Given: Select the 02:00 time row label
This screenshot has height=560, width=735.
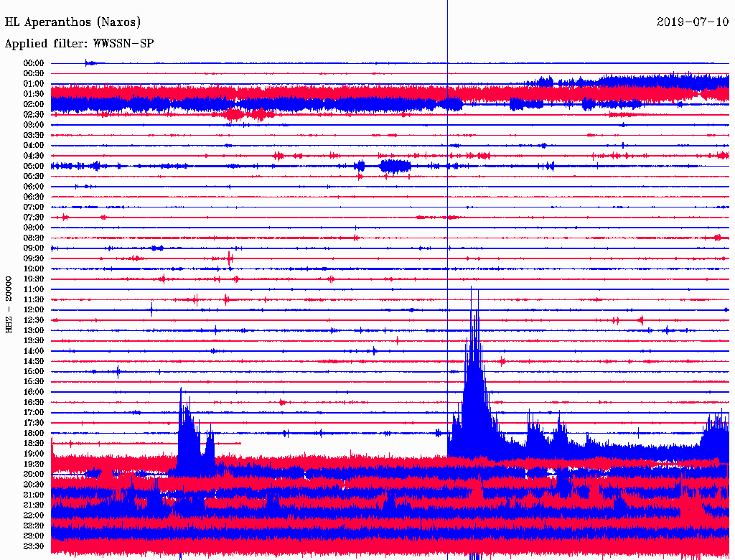Looking at the screenshot, I should [x=34, y=104].
